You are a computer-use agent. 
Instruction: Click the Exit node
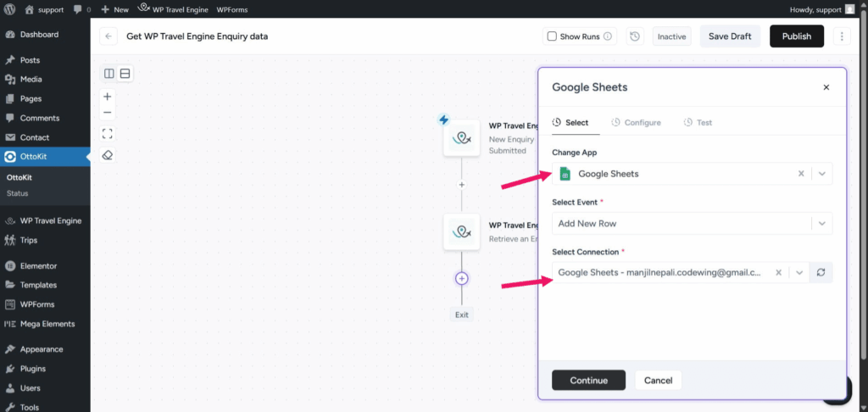coord(462,315)
